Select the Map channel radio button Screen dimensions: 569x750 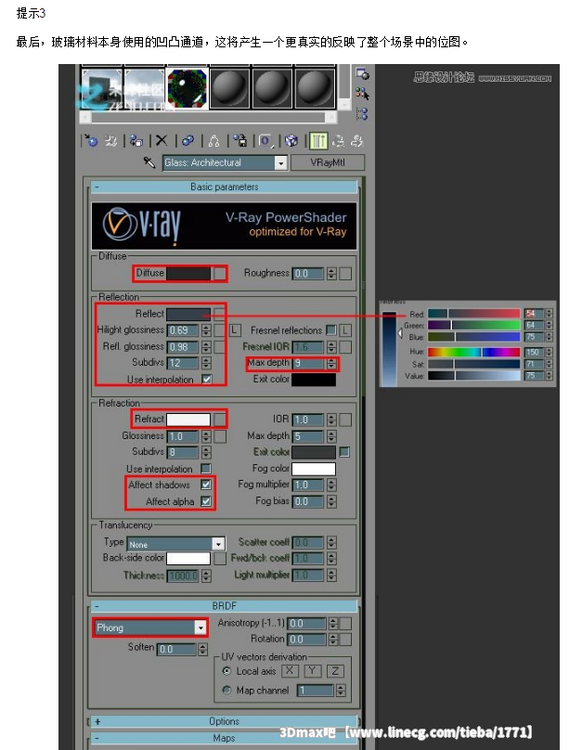tap(227, 690)
